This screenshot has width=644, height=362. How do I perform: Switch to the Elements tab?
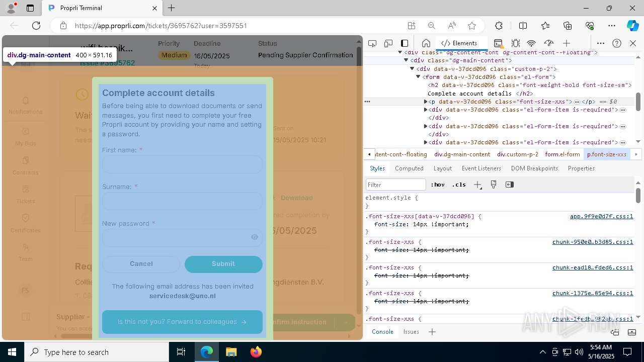pyautogui.click(x=459, y=43)
